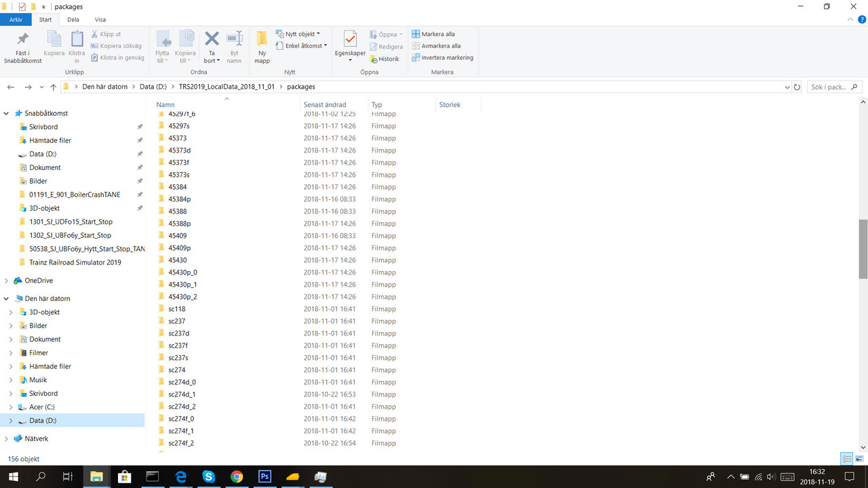The width and height of the screenshot is (868, 488).
Task: Click inside the Sök i packages search box
Action: [x=829, y=86]
